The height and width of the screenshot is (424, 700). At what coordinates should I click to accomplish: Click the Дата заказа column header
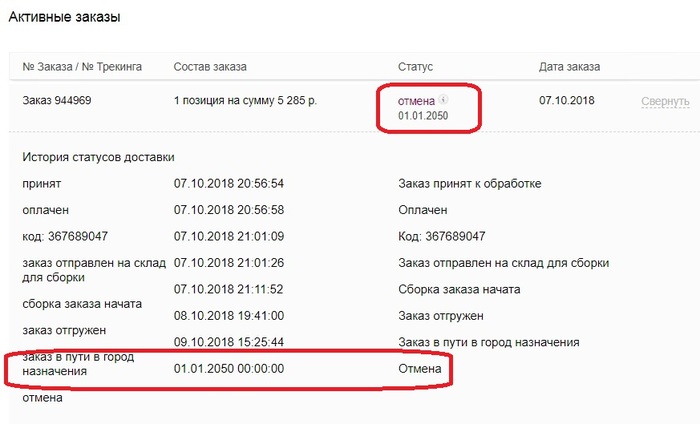click(569, 67)
